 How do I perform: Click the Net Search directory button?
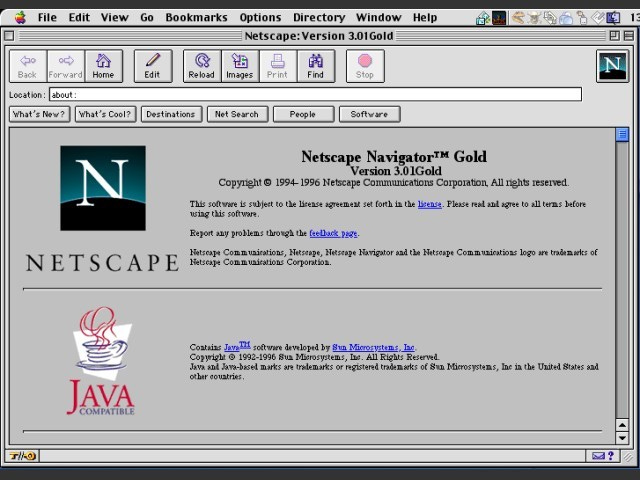238,114
